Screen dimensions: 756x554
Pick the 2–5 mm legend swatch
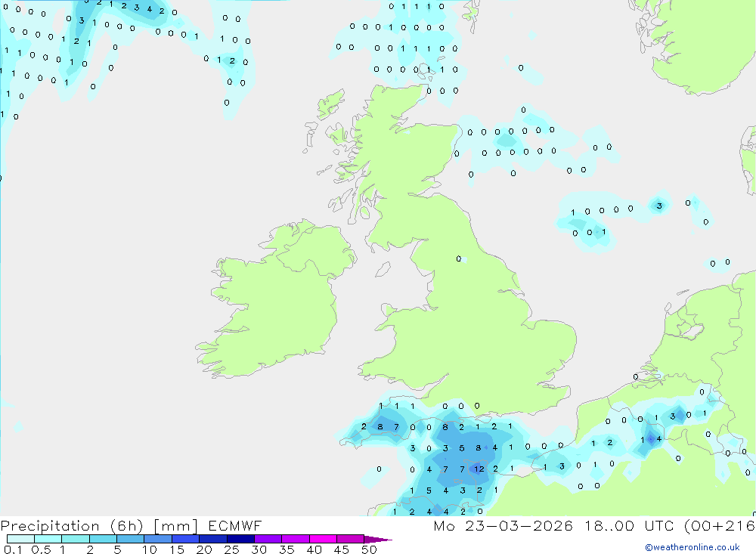103,539
